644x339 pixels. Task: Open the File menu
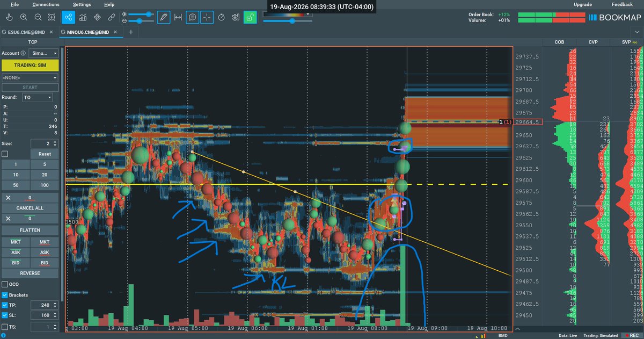(14, 4)
